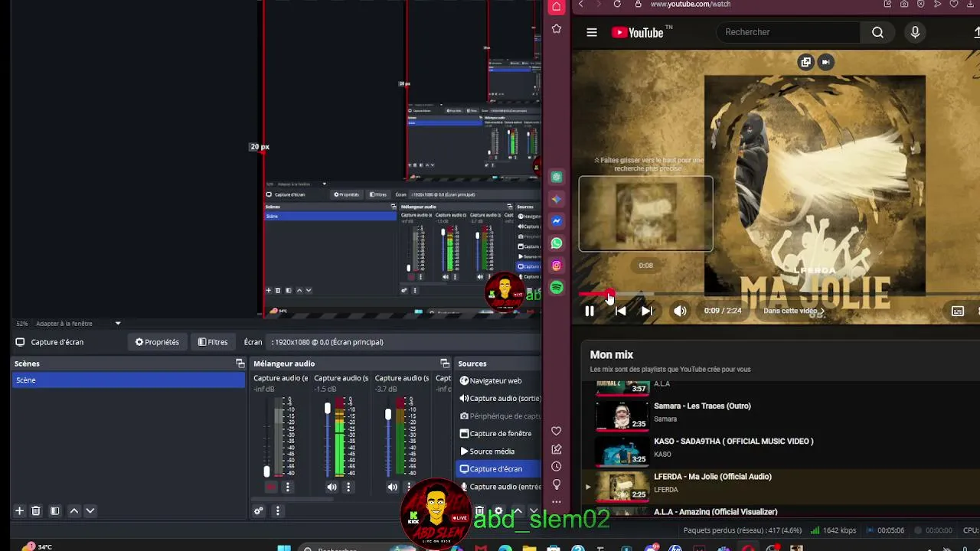Screen dimensions: 980x551
Task: Skip to the previous video
Action: [x=621, y=311]
